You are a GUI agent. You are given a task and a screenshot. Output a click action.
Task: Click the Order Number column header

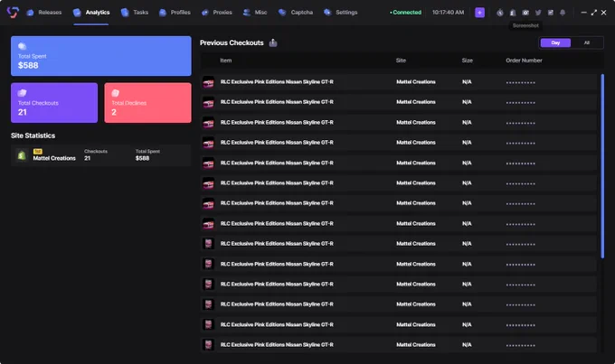[x=524, y=61]
